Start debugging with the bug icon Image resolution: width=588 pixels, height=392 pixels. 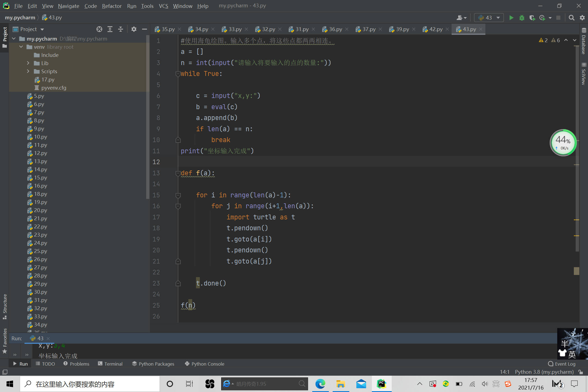coord(522,18)
